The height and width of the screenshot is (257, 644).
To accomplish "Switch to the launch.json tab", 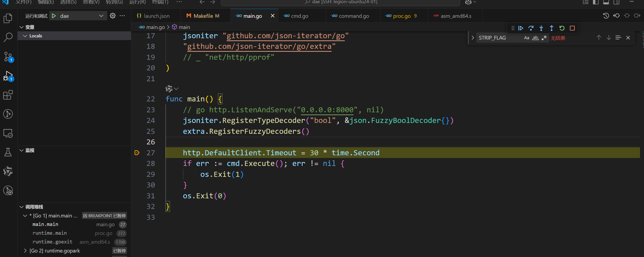I will 156,16.
